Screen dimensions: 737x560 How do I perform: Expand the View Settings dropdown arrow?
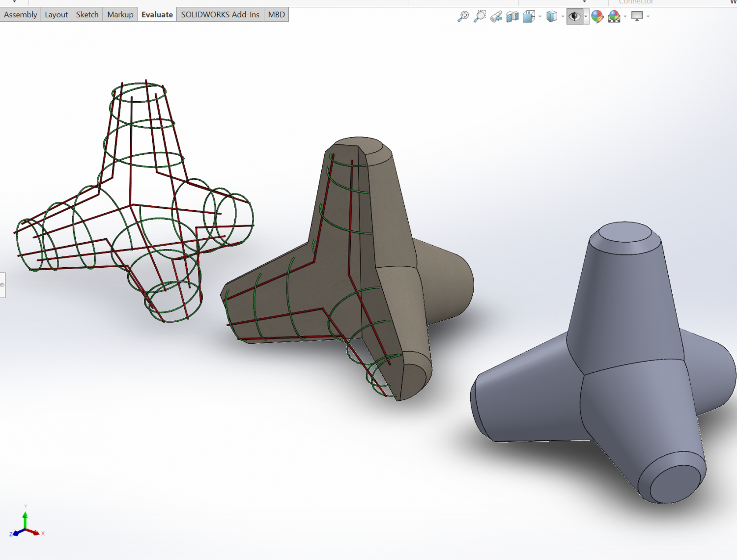pyautogui.click(x=648, y=16)
